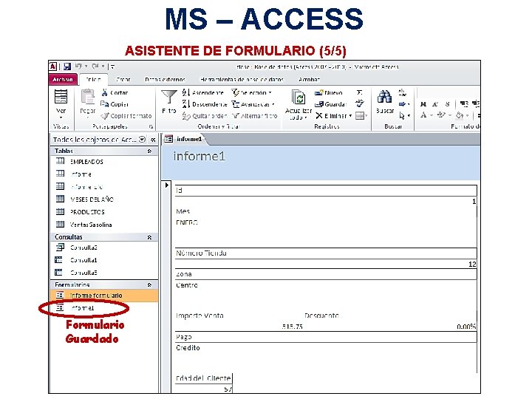Click Replace icon in Buscar group
532x399 pixels.
(x=403, y=92)
